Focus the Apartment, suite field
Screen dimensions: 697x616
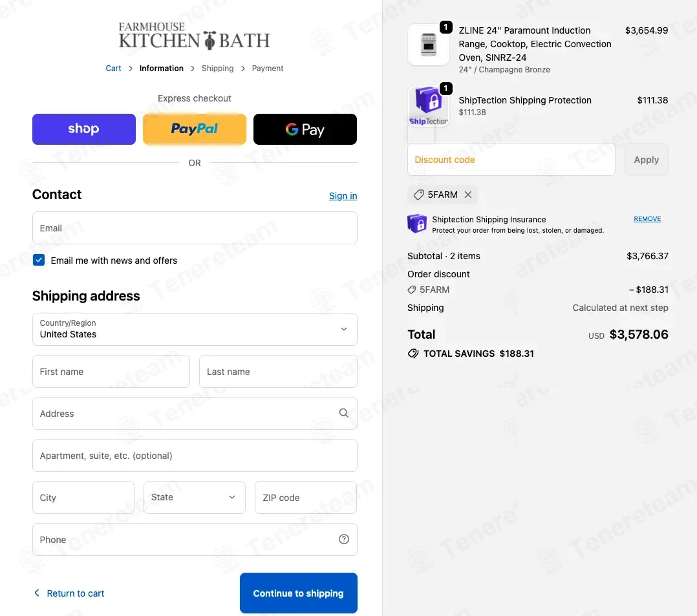[x=195, y=456]
